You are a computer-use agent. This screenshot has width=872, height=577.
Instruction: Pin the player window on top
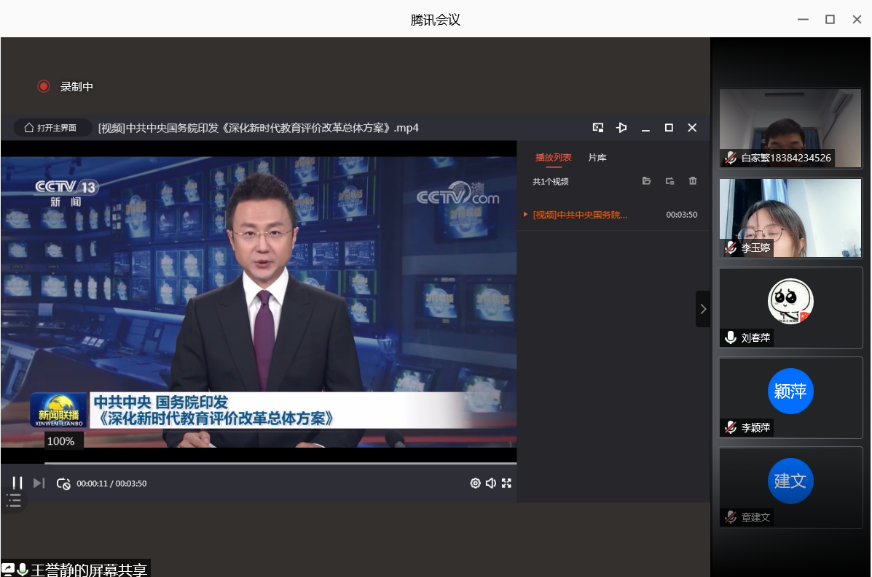click(621, 128)
